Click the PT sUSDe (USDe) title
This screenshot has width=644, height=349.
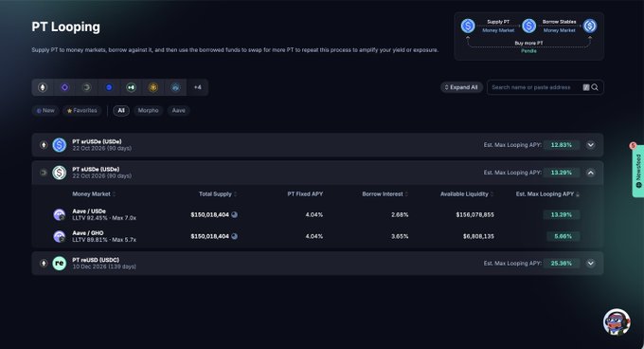click(x=96, y=169)
